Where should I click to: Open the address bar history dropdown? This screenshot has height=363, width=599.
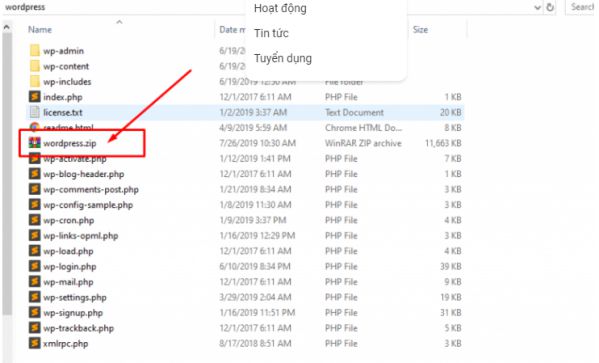point(537,7)
